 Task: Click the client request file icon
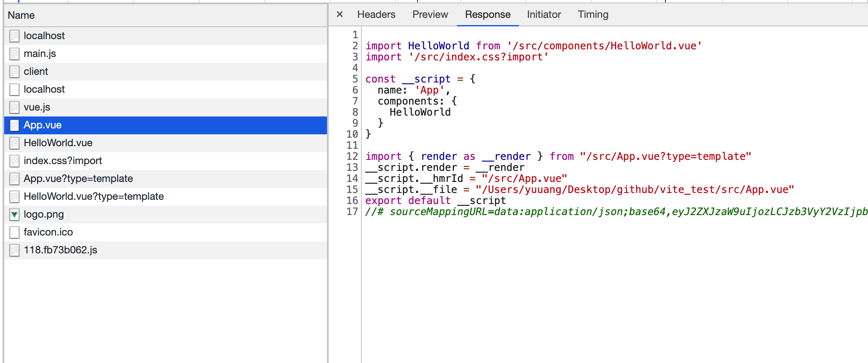[14, 72]
